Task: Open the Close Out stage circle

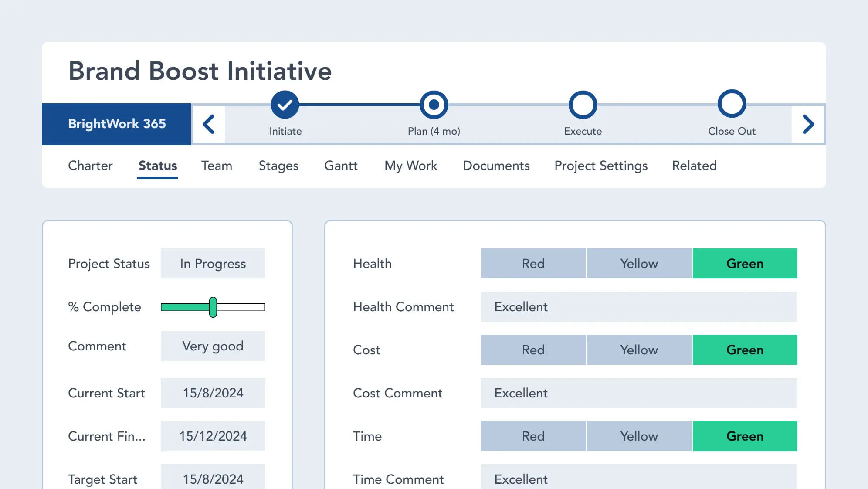Action: pos(732,104)
